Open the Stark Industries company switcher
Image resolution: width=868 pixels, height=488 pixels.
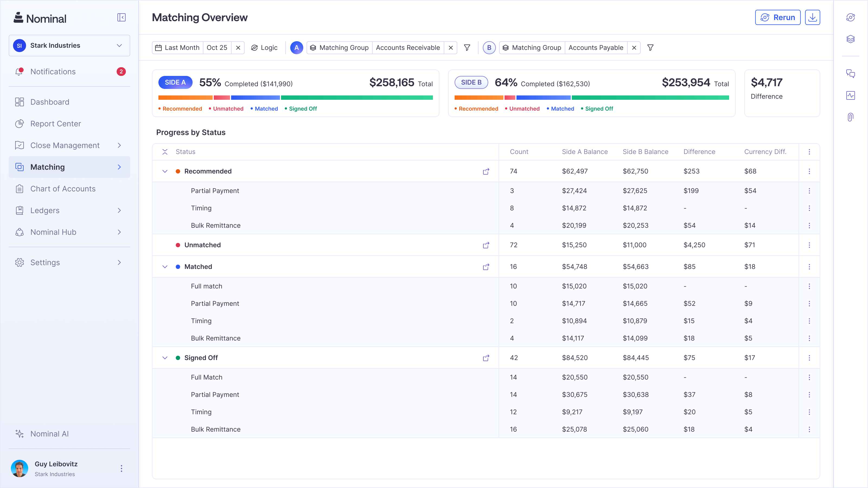pos(69,46)
